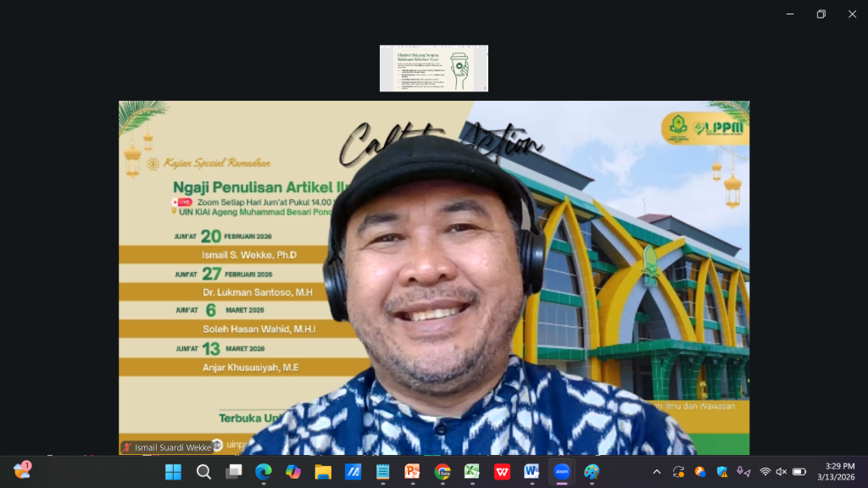Image resolution: width=868 pixels, height=488 pixels.
Task: Open the Windows Start menu
Action: click(174, 473)
